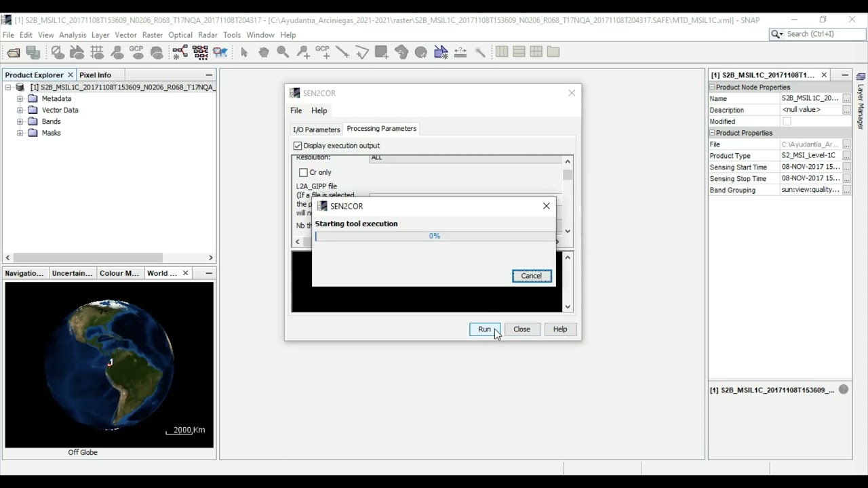
Task: Open the Analysis menu
Action: click(73, 35)
